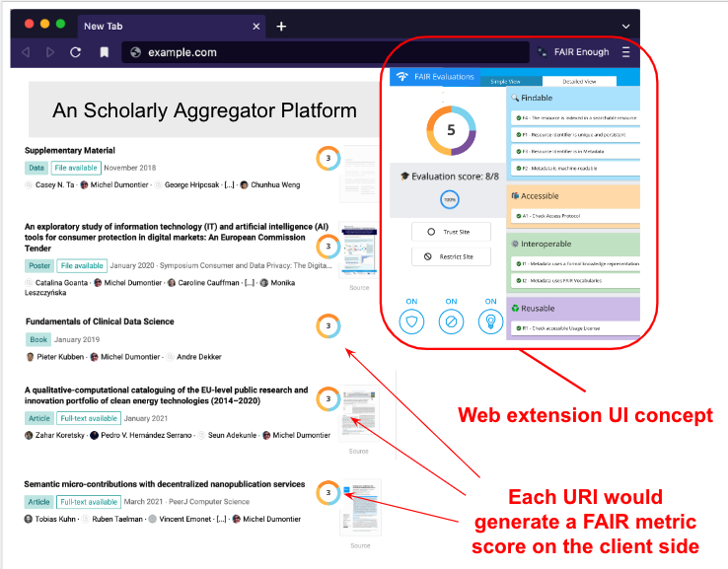This screenshot has width=728, height=569.
Task: Toggle the block/restrict circle ON switch
Action: pyautogui.click(x=451, y=321)
